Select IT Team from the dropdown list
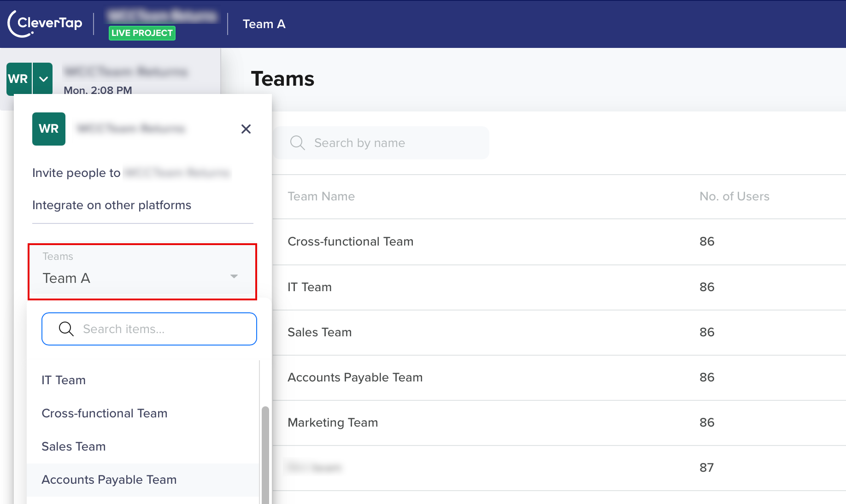Viewport: 846px width, 504px height. point(63,380)
